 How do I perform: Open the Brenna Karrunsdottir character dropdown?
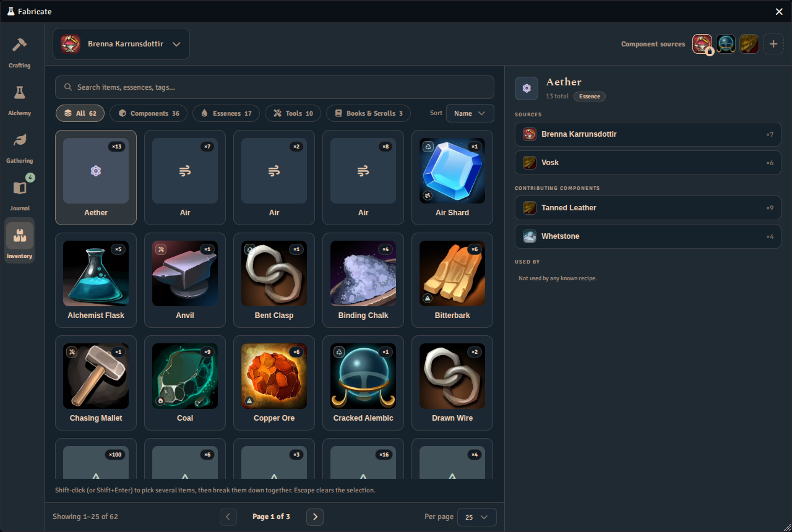pyautogui.click(x=121, y=44)
